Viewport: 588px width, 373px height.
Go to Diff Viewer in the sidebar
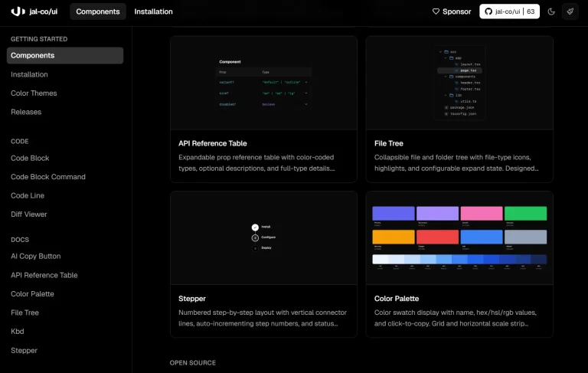coord(29,214)
